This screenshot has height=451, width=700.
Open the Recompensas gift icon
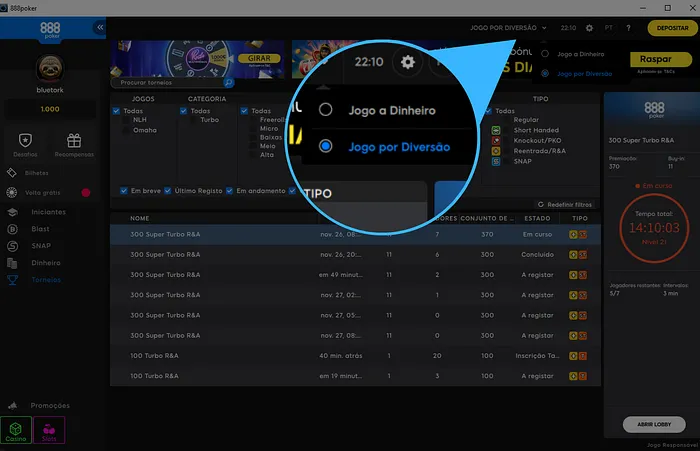pos(74,141)
